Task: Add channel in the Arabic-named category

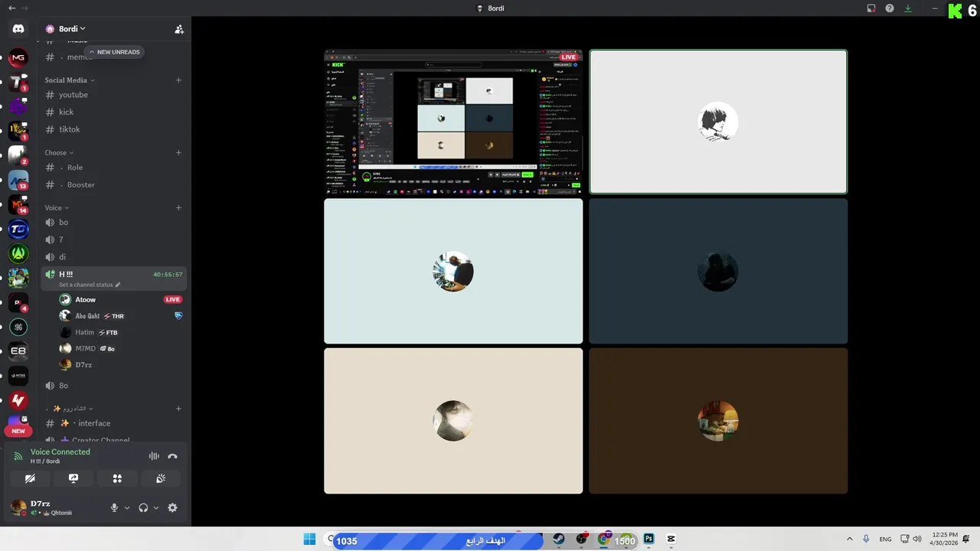Action: pyautogui.click(x=178, y=409)
